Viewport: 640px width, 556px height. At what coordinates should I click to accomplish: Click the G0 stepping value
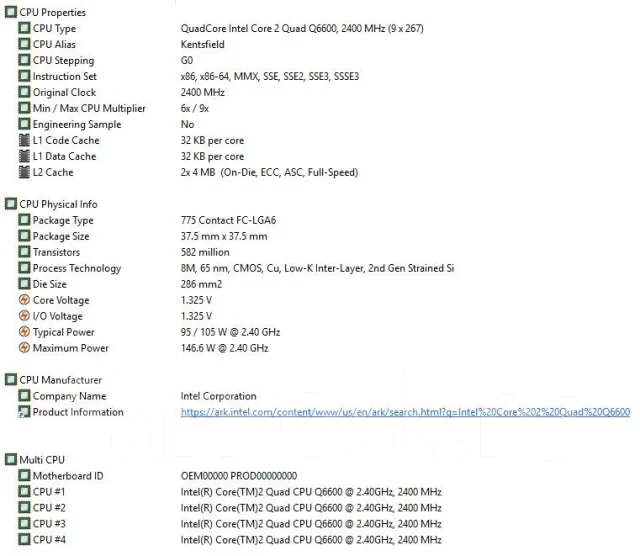pos(187,60)
